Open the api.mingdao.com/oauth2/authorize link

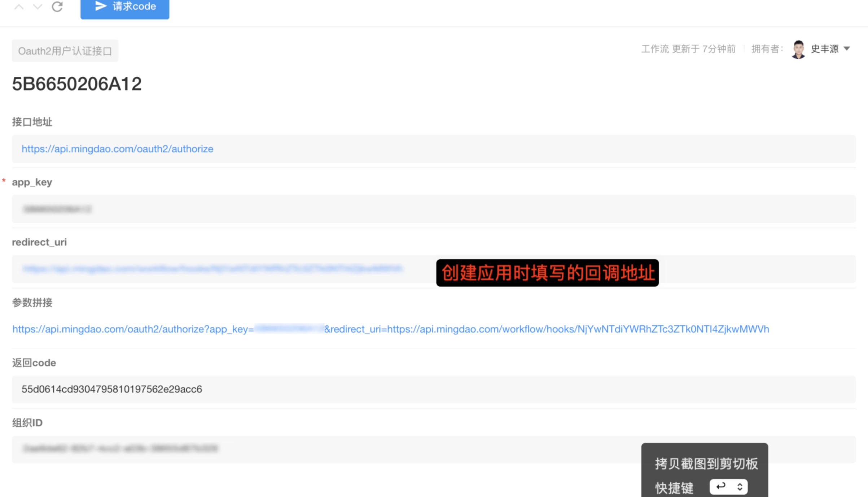[x=117, y=149]
